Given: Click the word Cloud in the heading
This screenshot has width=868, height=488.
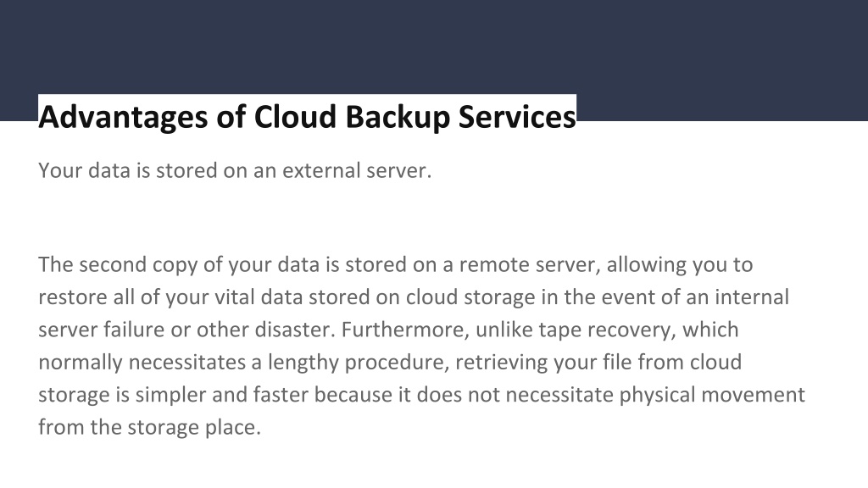Looking at the screenshot, I should (295, 117).
